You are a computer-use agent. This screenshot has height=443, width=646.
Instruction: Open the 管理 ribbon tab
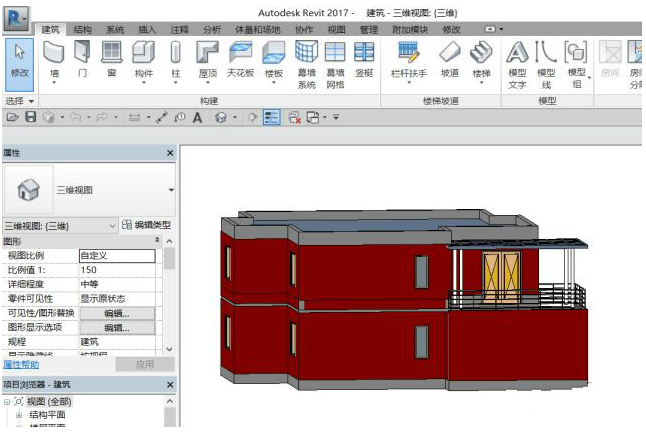click(369, 30)
